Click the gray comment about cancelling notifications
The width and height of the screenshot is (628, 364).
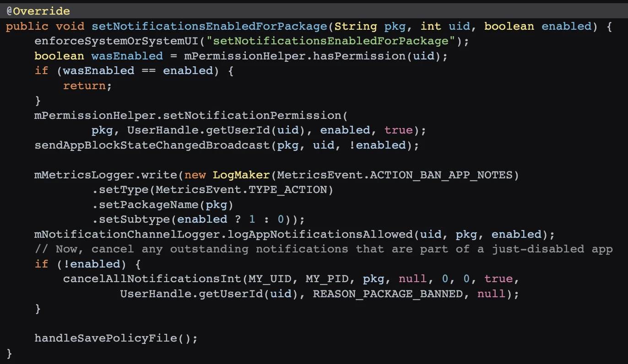323,249
